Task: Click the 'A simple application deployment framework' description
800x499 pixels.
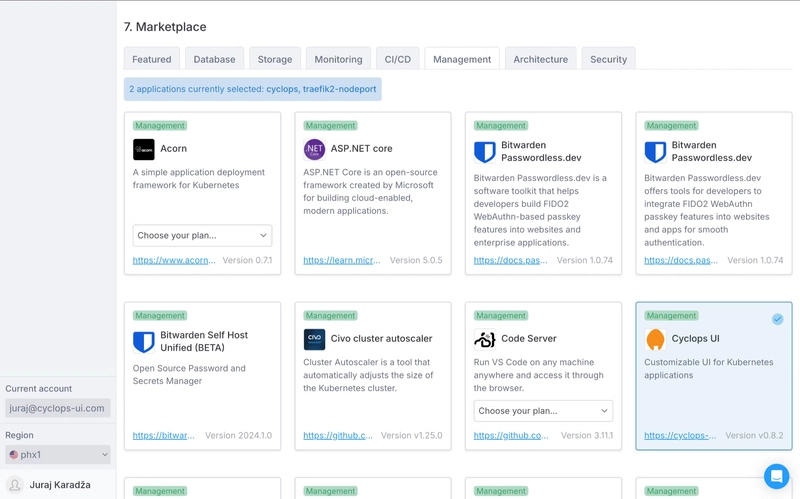Action: coord(198,179)
